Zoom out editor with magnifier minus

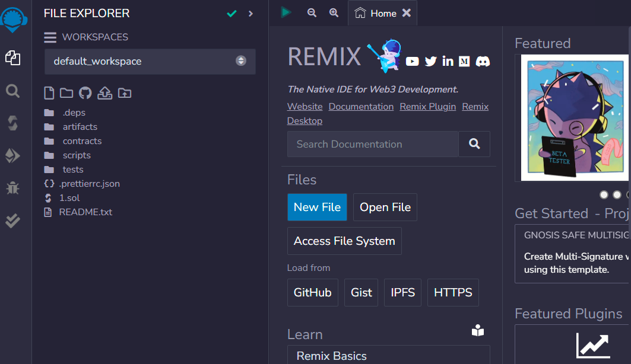point(312,13)
